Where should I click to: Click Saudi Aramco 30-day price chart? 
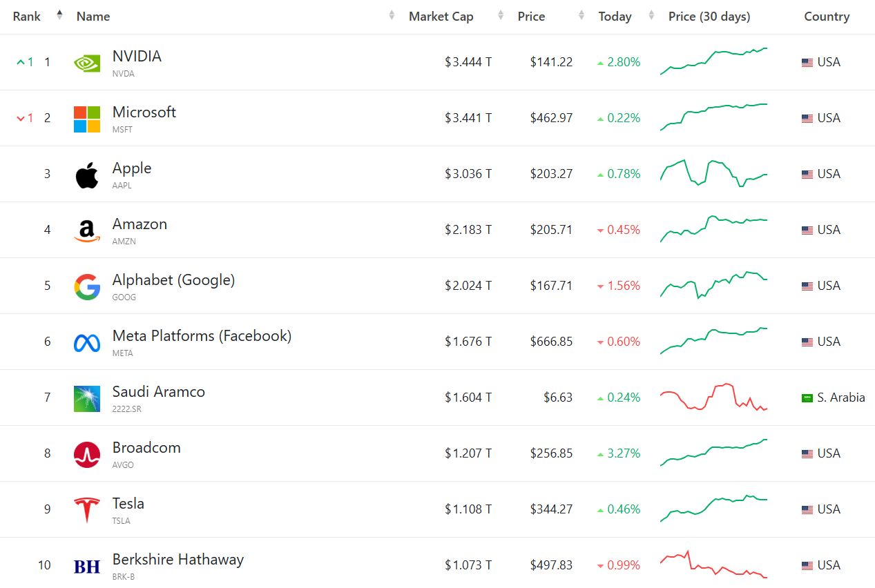(714, 398)
